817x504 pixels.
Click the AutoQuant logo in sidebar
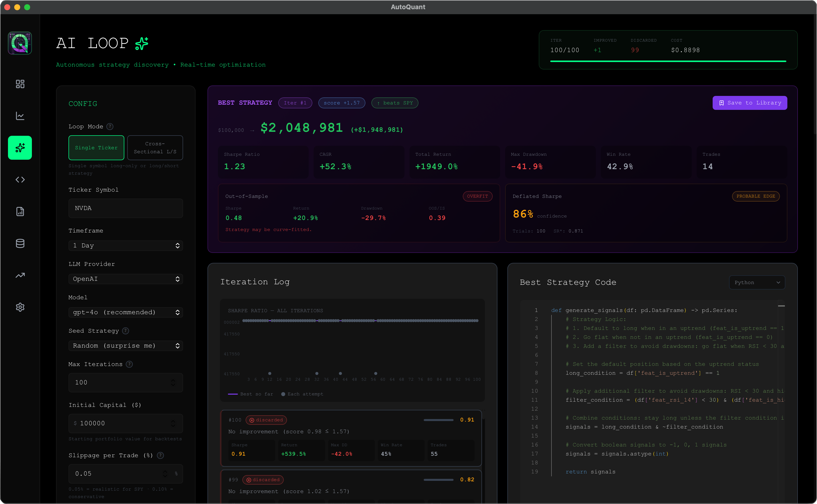coord(20,43)
